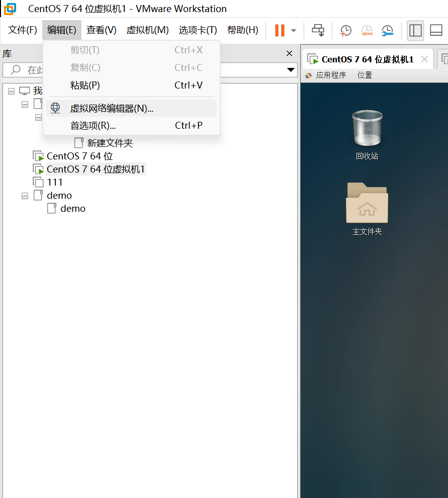Click the 应用程序 GNOME foot icon

click(x=308, y=75)
